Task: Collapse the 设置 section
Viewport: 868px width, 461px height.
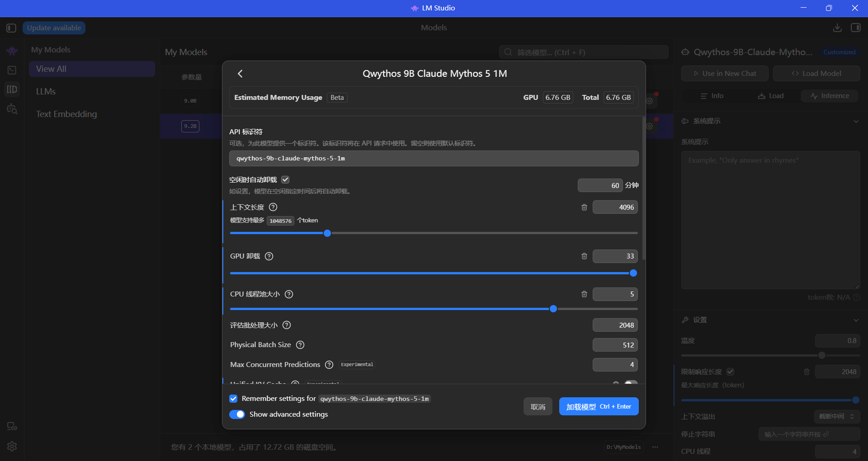Action: tap(856, 320)
